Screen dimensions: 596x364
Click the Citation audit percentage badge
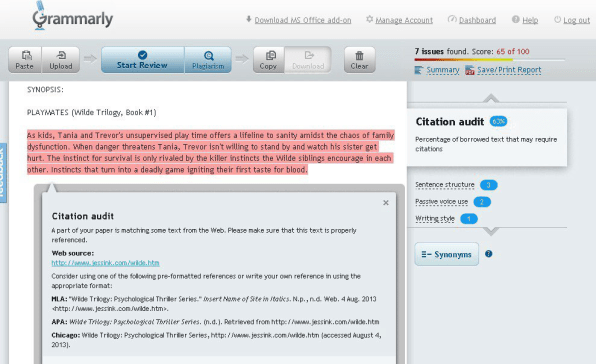[498, 122]
